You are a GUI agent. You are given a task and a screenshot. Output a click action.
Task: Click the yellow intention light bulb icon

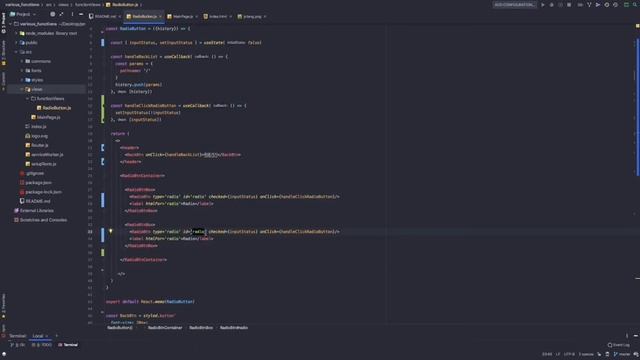111,231
